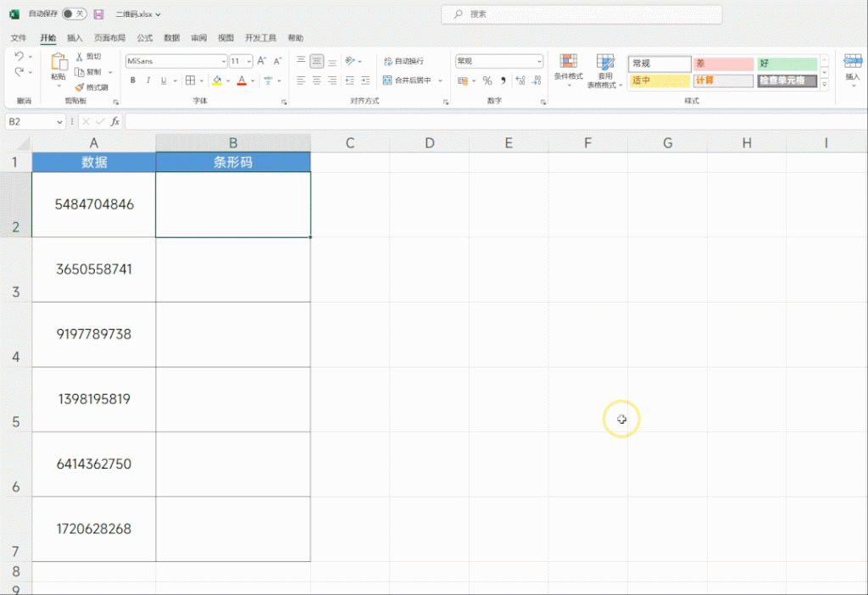Toggle middle vertical alignment

pyautogui.click(x=317, y=61)
